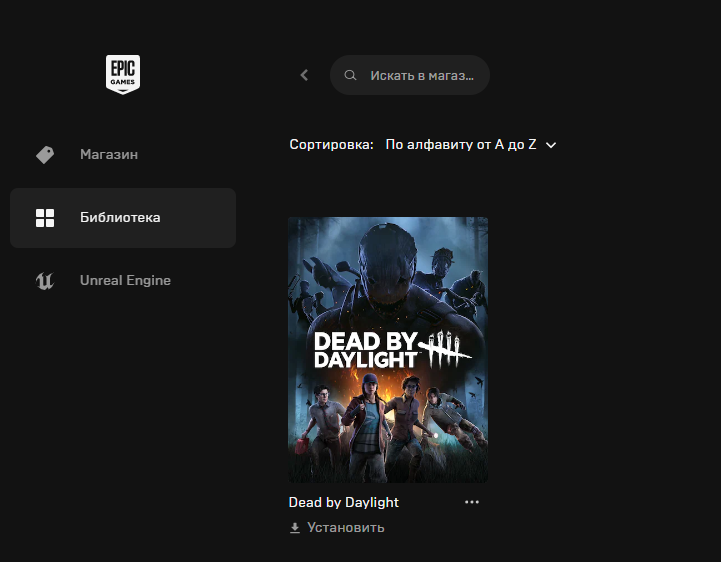Focus the store search field
Image resolution: width=721 pixels, height=562 pixels.
[x=410, y=75]
